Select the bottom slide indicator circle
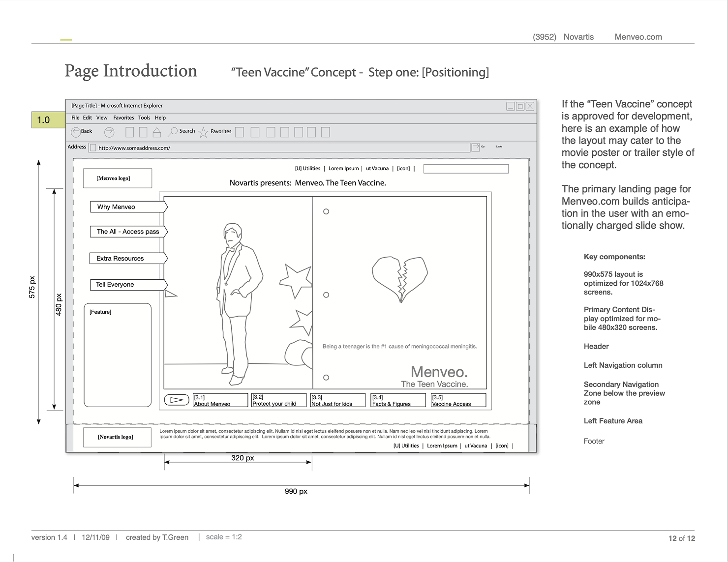This screenshot has width=728, height=562. [326, 378]
